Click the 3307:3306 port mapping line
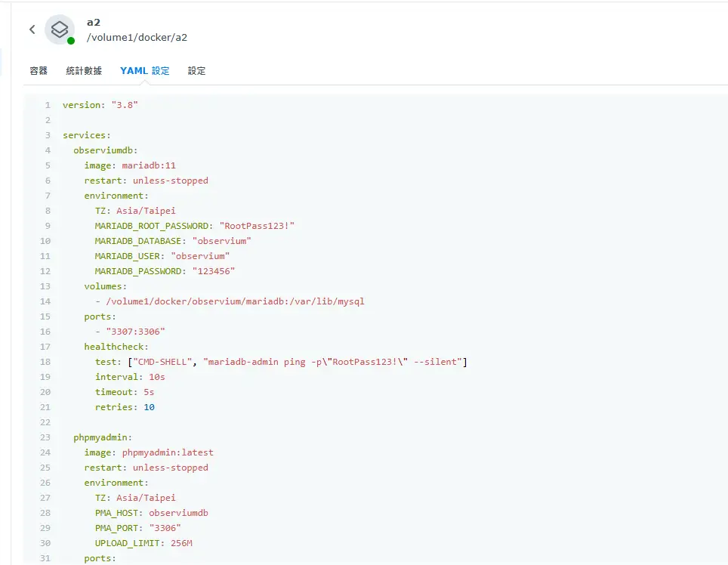Viewport: 728px width, 565px height. [x=131, y=332]
